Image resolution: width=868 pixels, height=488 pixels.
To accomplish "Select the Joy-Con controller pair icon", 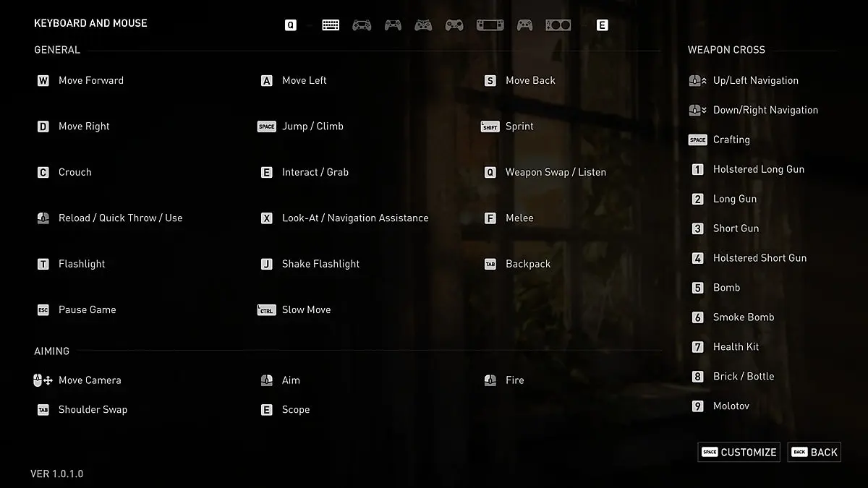I will [558, 24].
